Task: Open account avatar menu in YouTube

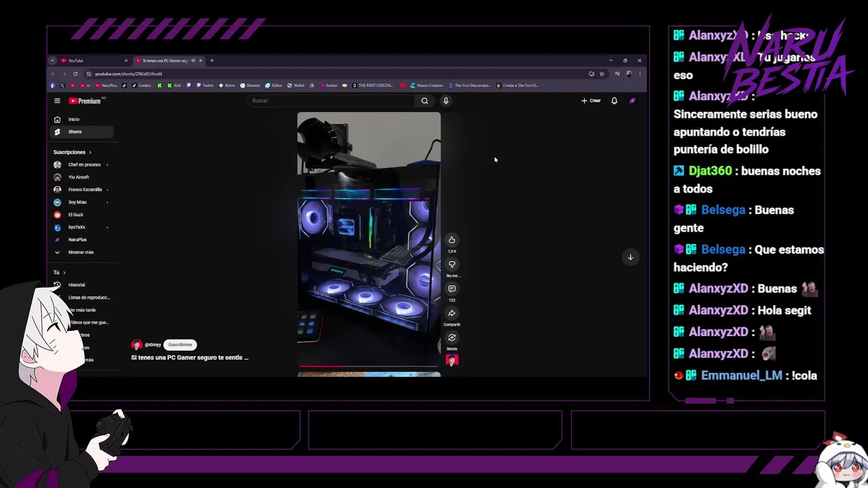Action: [x=632, y=101]
